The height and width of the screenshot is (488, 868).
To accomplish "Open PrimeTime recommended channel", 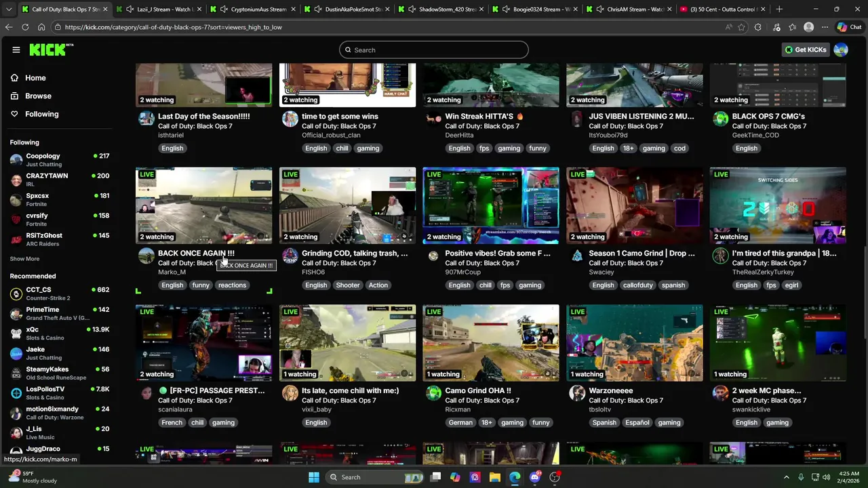I will (x=60, y=313).
